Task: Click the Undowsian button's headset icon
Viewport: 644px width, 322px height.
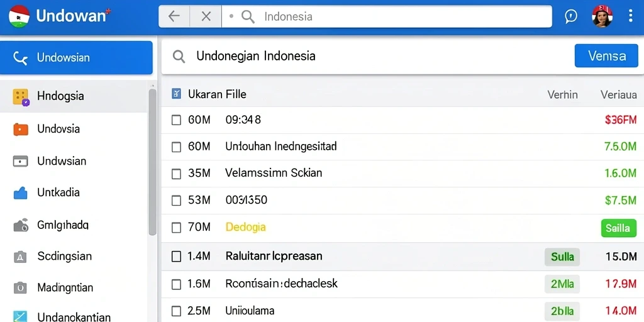Action: coord(21,58)
